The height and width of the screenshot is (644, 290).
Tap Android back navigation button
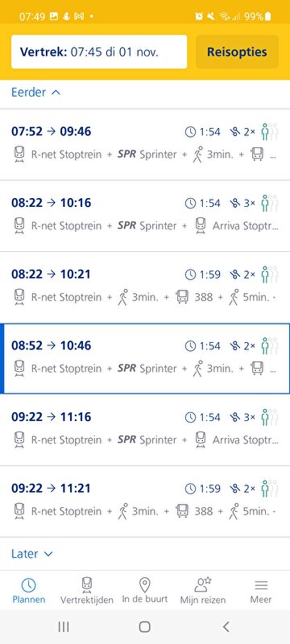pos(226,626)
